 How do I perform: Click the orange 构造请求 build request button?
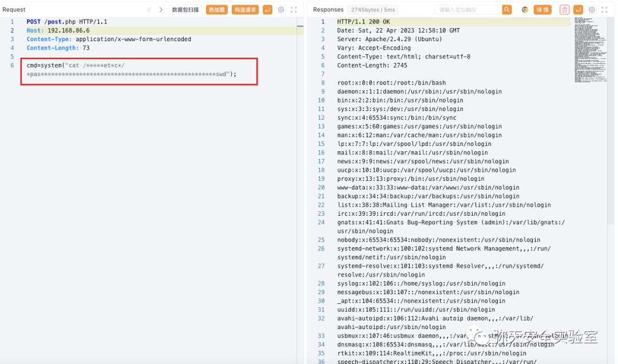point(245,10)
